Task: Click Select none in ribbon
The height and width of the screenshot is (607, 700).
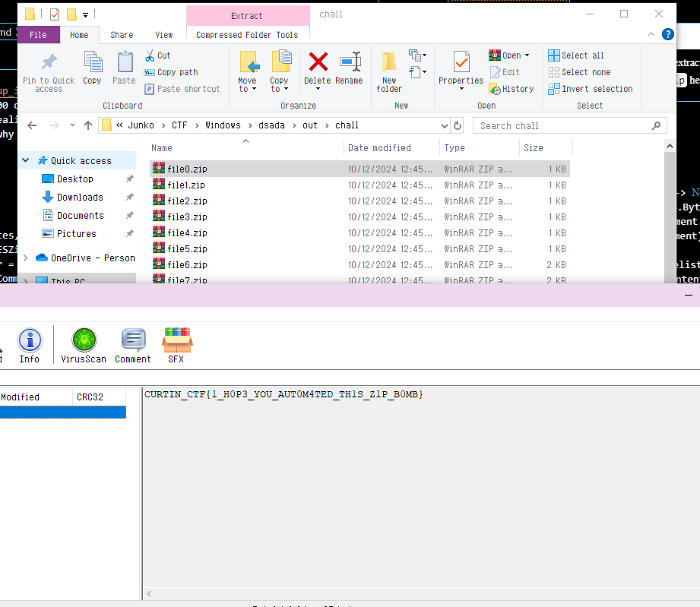Action: (x=578, y=72)
